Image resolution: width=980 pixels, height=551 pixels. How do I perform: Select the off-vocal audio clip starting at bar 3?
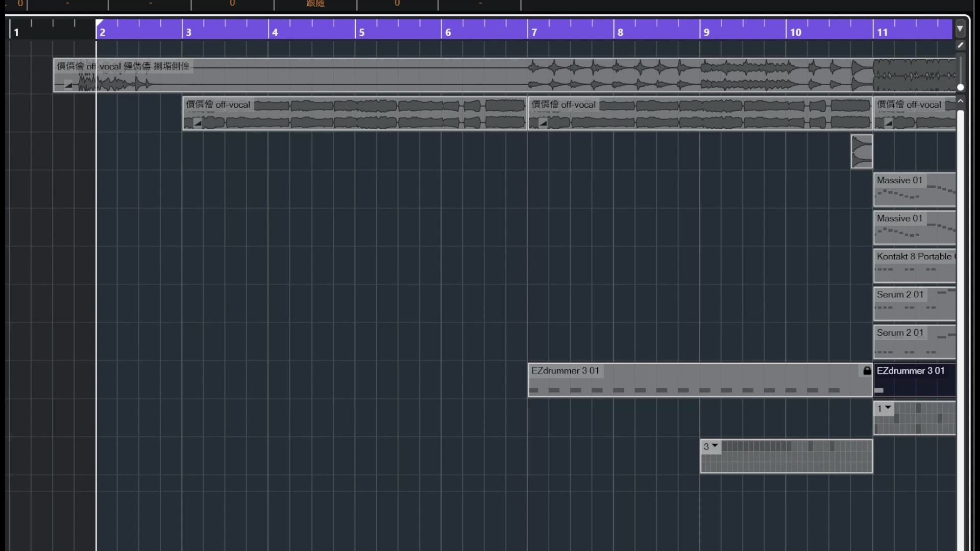(x=355, y=113)
